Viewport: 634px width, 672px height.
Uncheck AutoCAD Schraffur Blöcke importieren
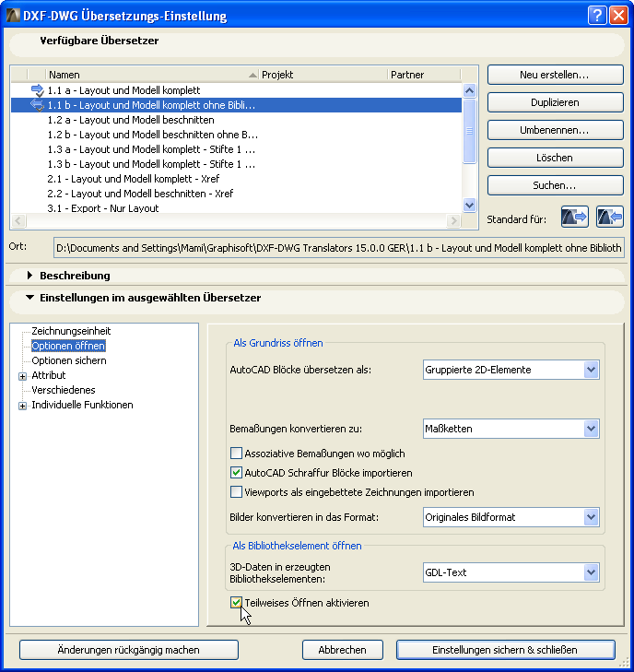coord(236,472)
